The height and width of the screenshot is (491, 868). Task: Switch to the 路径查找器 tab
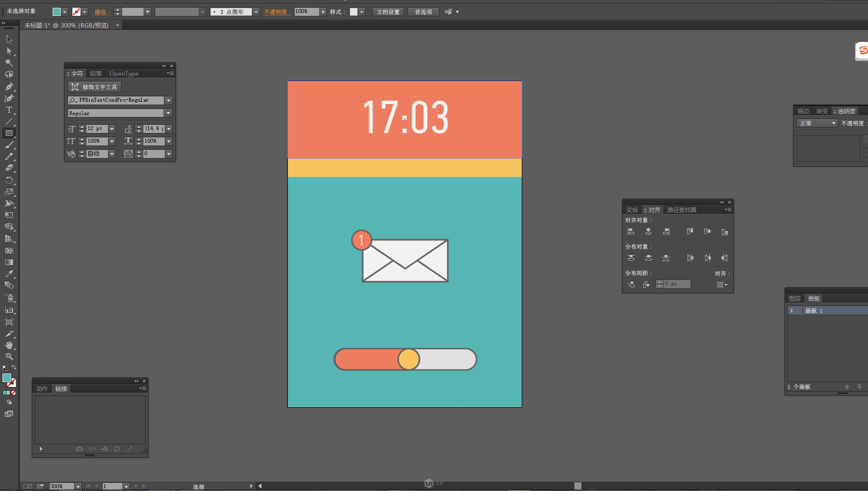point(681,210)
